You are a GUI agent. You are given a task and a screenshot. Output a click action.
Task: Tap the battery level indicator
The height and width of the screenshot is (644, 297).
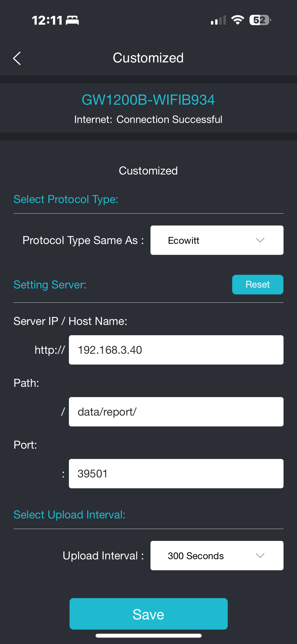pos(260,20)
